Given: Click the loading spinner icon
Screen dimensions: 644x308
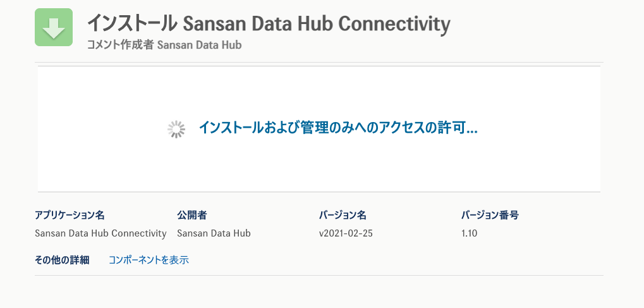Looking at the screenshot, I should coord(176,129).
